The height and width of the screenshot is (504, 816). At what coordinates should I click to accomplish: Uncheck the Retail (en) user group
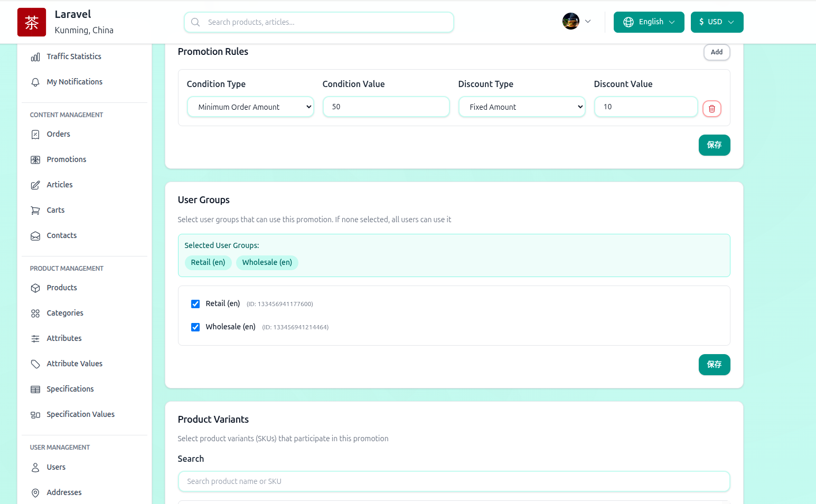195,304
